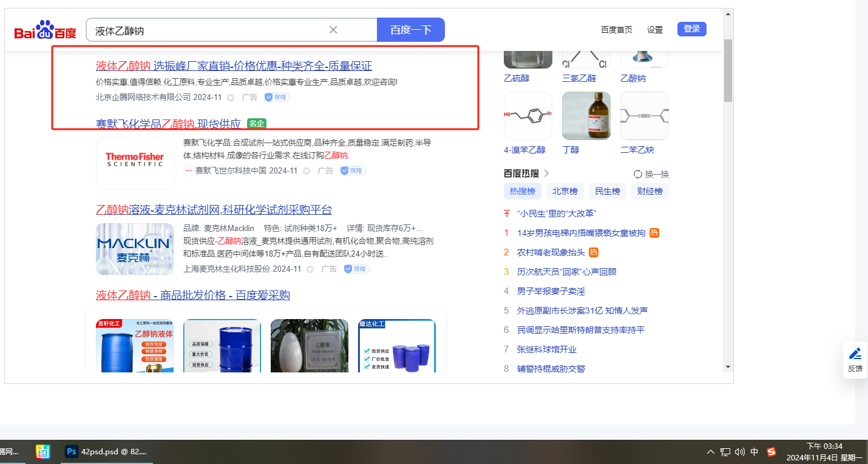The image size is (868, 464).
Task: Click the 保障 badge on the 麦克林 ad
Action: [x=357, y=269]
